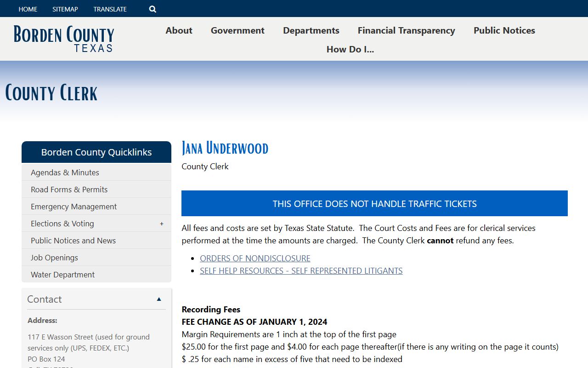Image resolution: width=588 pixels, height=368 pixels.
Task: Expand the Elections & Voting plus sign
Action: click(x=162, y=224)
